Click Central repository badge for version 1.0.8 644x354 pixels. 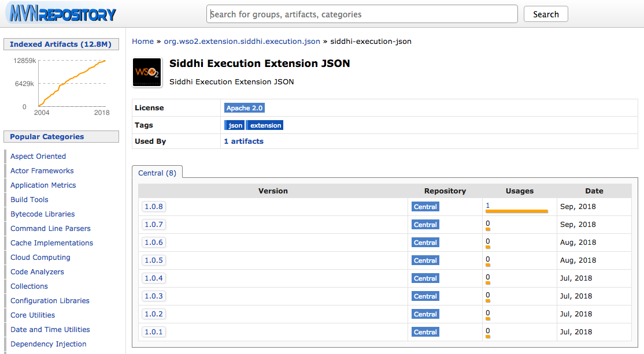tap(425, 207)
